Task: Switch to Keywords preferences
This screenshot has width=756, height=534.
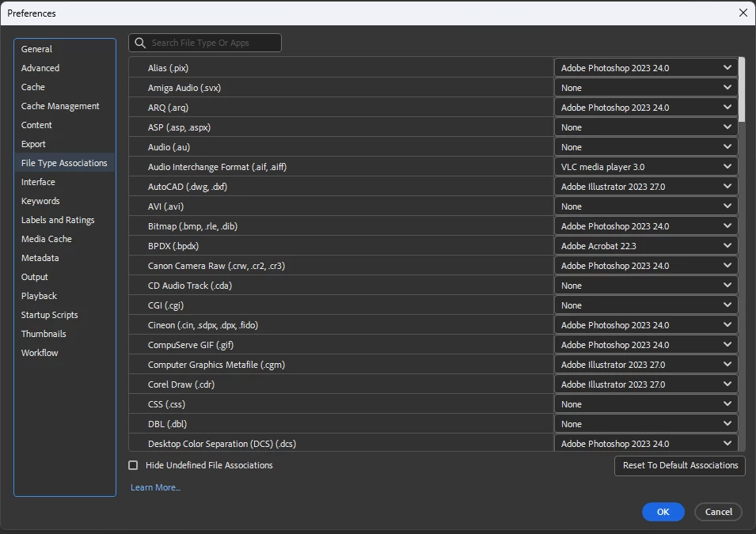Action: tap(40, 201)
